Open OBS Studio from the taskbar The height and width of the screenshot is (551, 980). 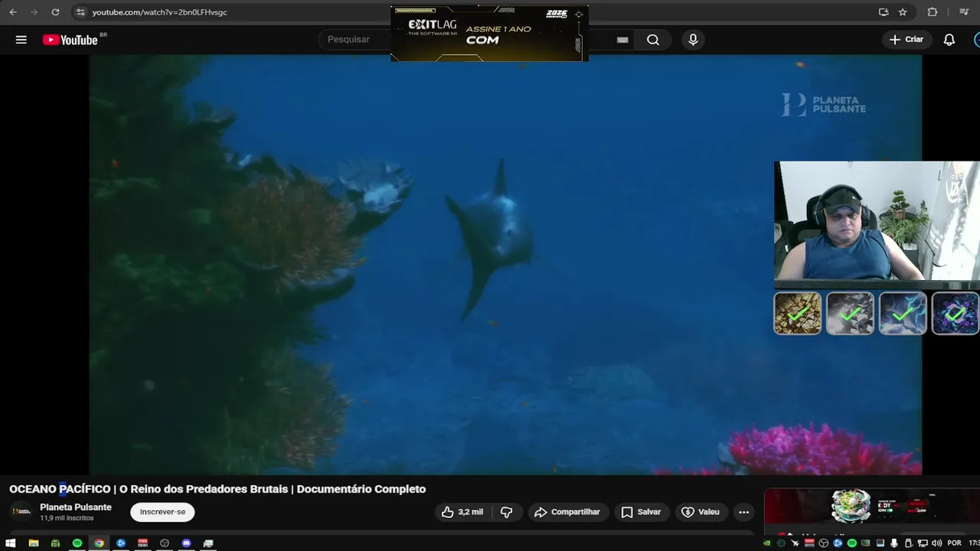[x=165, y=543]
